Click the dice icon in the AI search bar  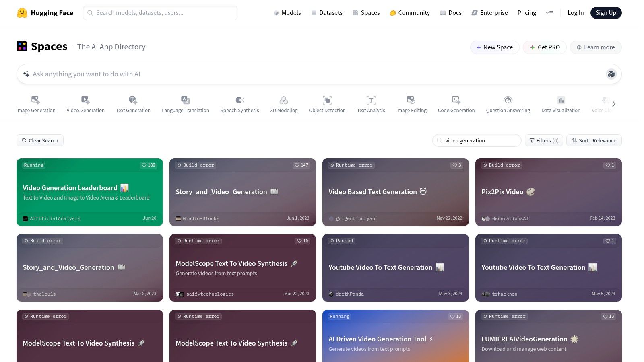pyautogui.click(x=611, y=74)
